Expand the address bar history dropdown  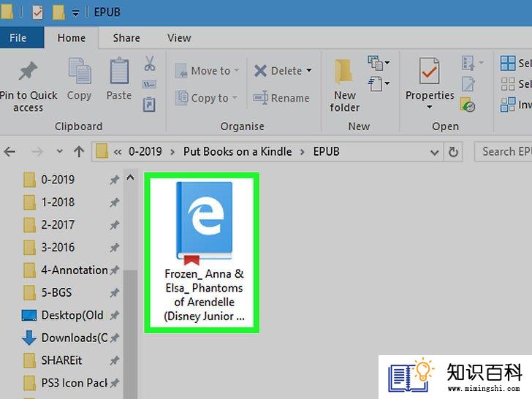point(434,152)
